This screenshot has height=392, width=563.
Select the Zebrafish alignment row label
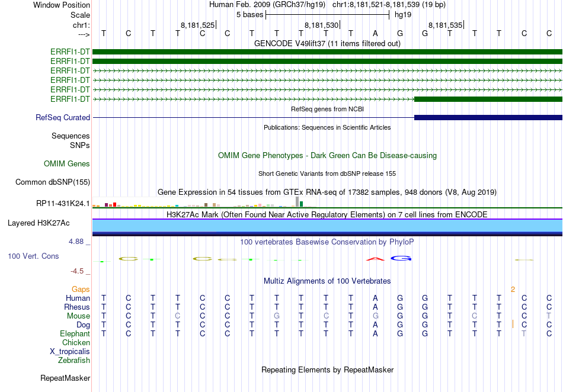74,360
